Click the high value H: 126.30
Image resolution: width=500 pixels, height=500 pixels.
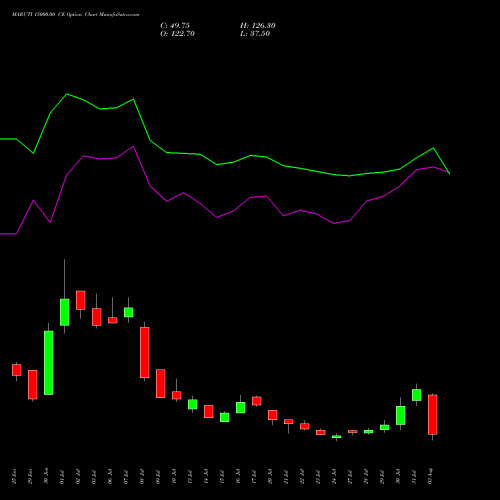[x=258, y=26]
